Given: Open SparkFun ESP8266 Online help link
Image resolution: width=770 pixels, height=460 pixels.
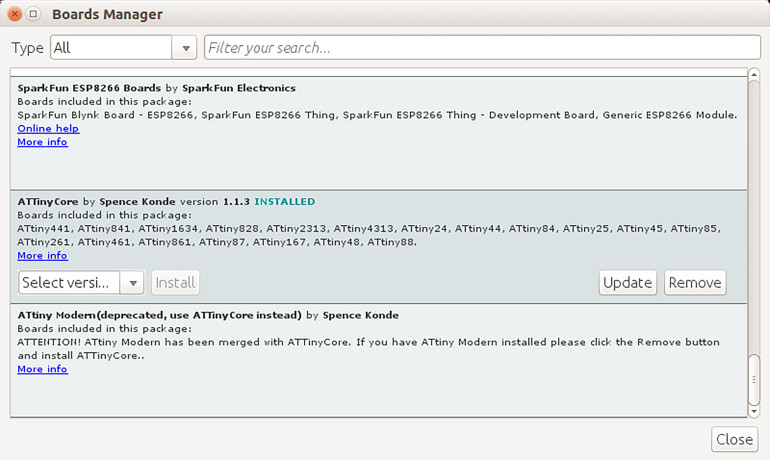Looking at the screenshot, I should 48,129.
